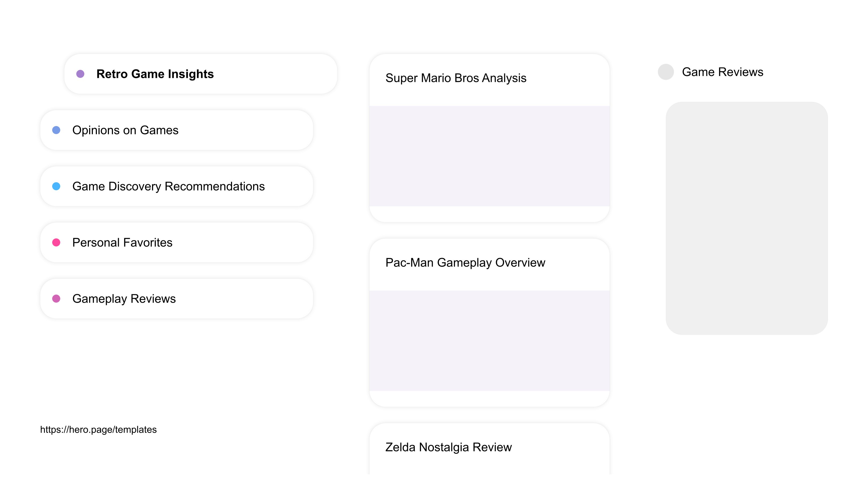Open the Super Mario Bros Analysis card title
868x488 pixels.
456,78
